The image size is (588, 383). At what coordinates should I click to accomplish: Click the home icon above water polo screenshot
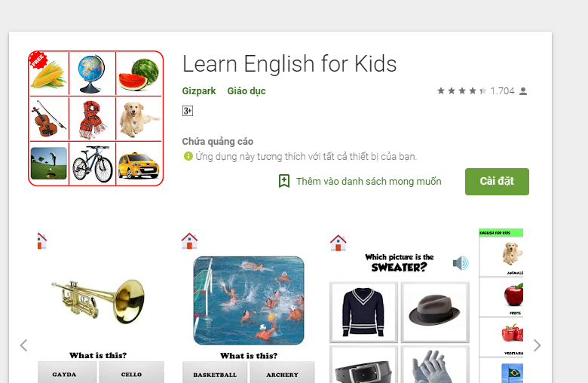[189, 241]
